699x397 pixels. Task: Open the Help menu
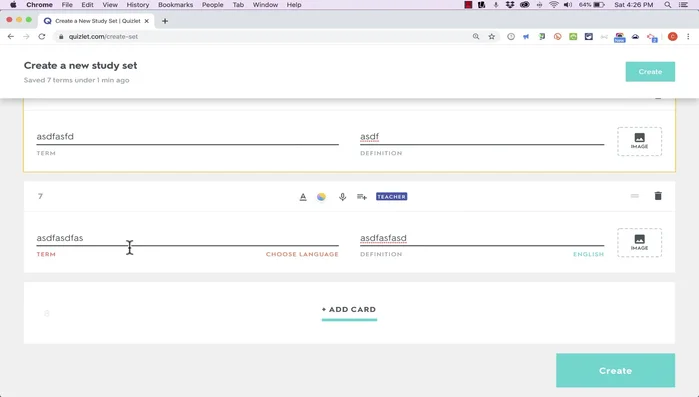coord(294,4)
